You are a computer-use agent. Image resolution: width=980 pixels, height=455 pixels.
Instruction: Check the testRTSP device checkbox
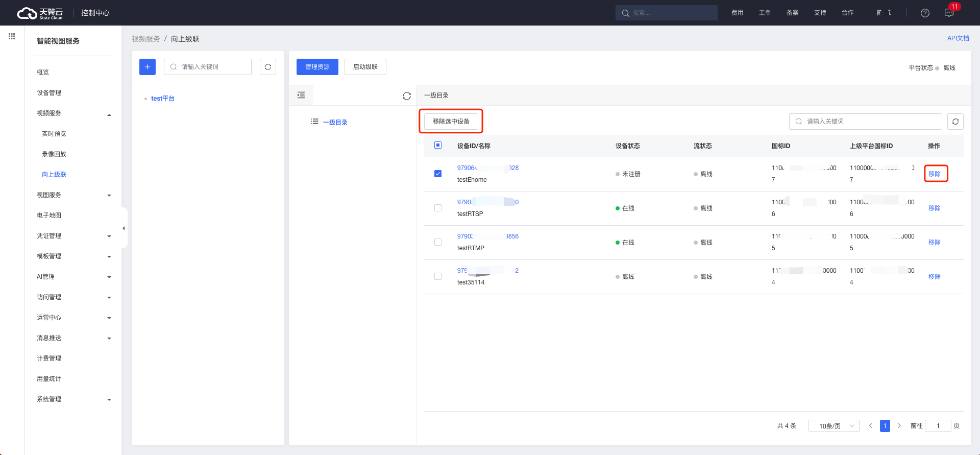438,208
